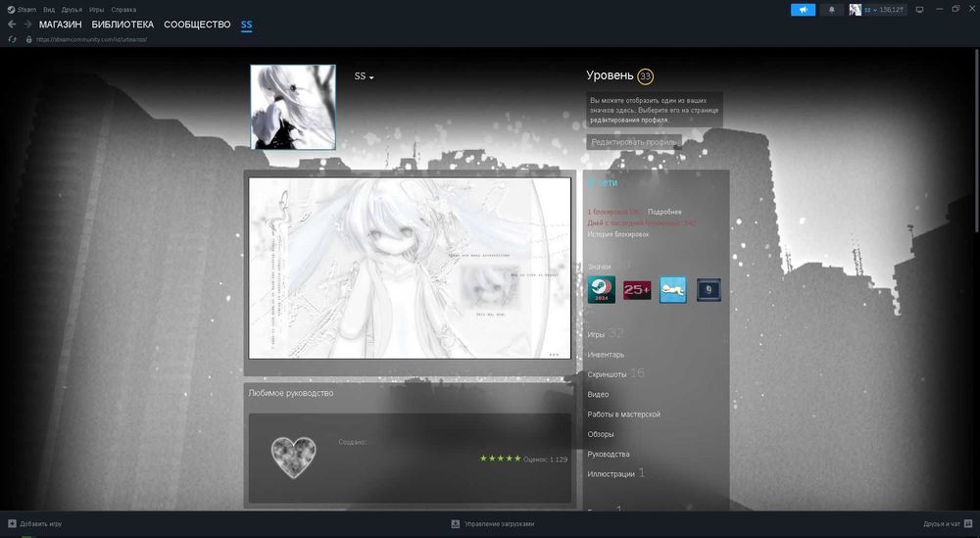
Task: Open the Справка menu
Action: point(123,10)
